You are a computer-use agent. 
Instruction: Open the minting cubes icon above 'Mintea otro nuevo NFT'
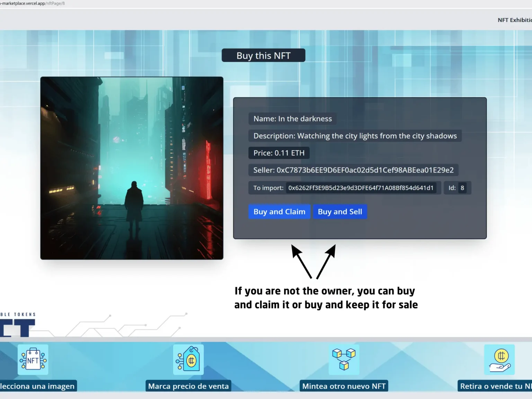pos(343,360)
